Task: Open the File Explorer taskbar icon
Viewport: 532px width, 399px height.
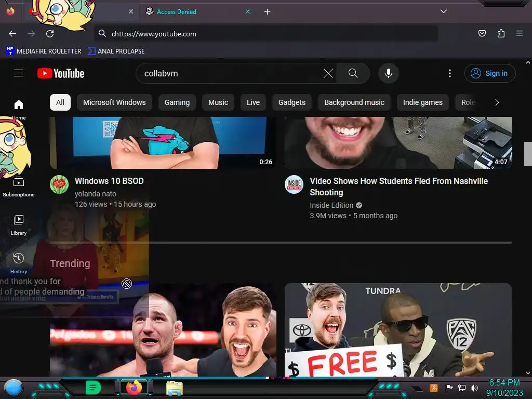Action: (175, 388)
